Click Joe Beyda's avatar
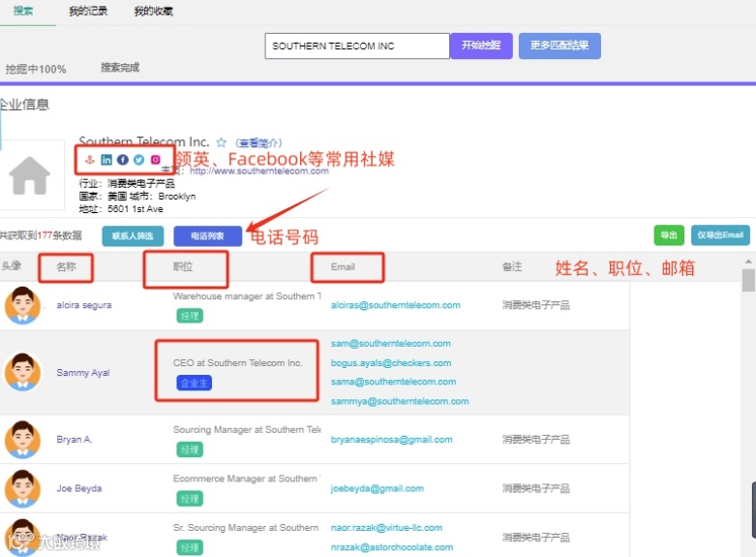This screenshot has width=756, height=557. tap(22, 488)
